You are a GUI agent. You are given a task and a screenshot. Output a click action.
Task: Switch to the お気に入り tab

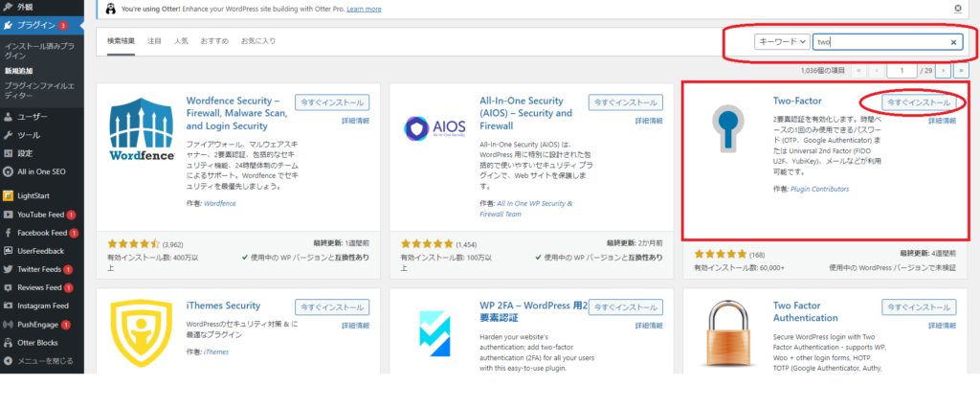(x=258, y=41)
